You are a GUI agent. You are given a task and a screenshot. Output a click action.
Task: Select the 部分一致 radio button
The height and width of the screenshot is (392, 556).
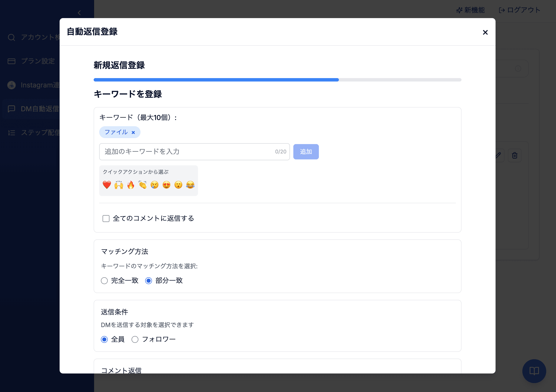point(148,281)
